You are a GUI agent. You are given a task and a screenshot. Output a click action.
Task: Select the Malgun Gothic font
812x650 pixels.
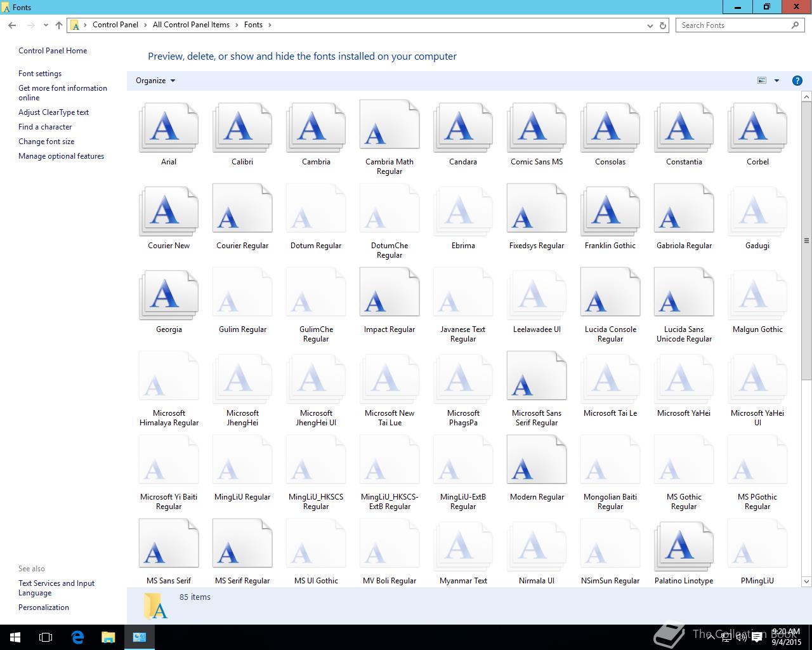click(757, 296)
